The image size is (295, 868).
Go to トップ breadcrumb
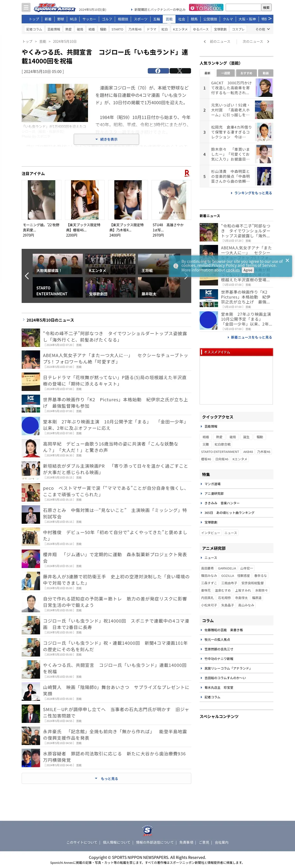point(27,42)
